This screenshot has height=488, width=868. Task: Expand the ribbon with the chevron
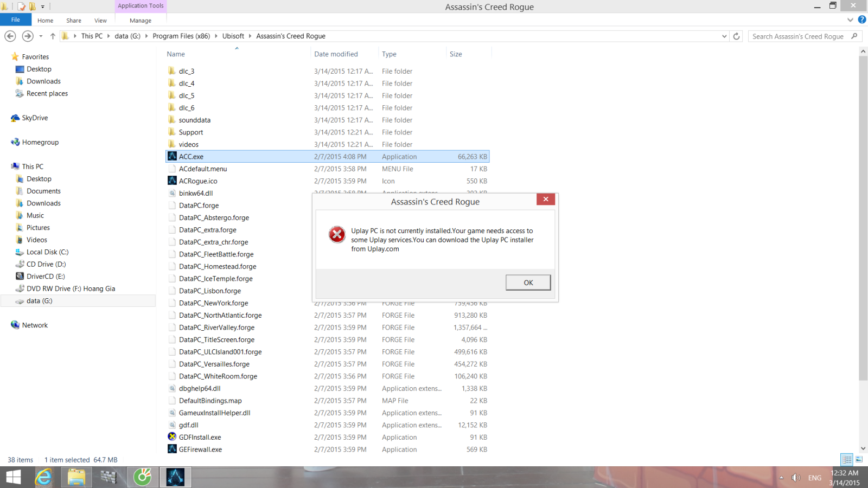850,20
